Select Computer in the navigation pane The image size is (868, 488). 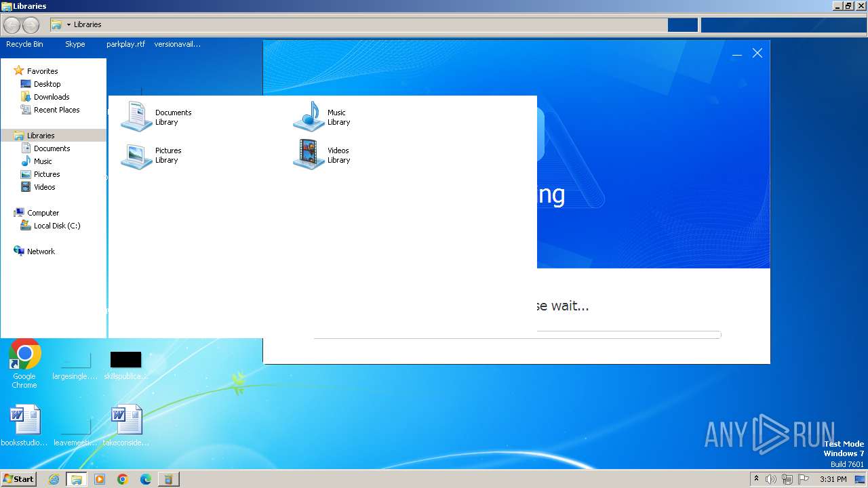(43, 213)
